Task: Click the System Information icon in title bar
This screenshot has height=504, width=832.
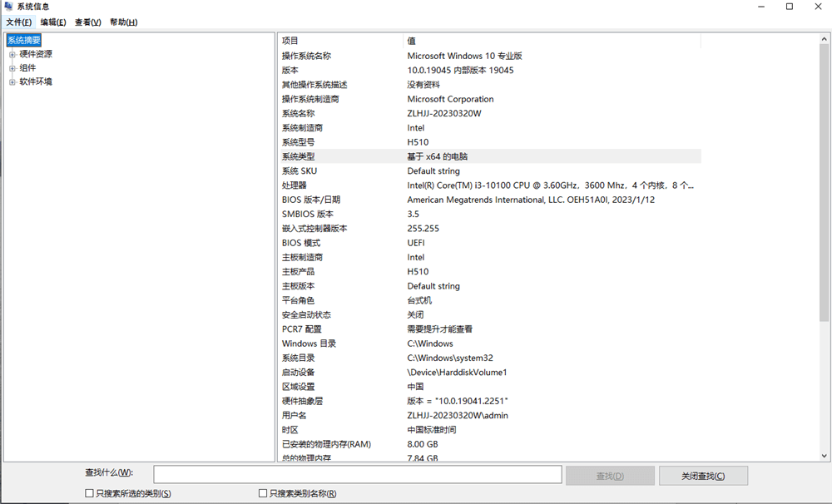Action: click(x=7, y=7)
